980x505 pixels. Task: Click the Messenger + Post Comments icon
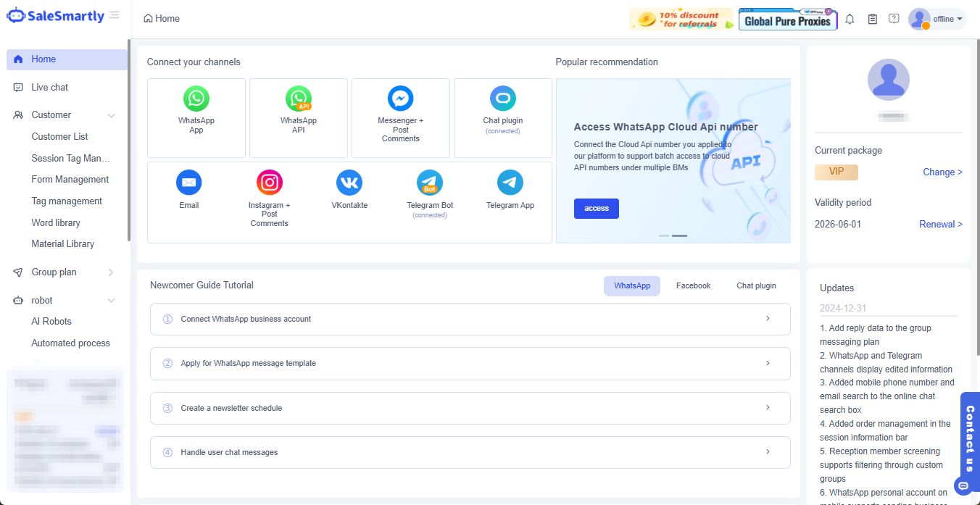pyautogui.click(x=400, y=99)
